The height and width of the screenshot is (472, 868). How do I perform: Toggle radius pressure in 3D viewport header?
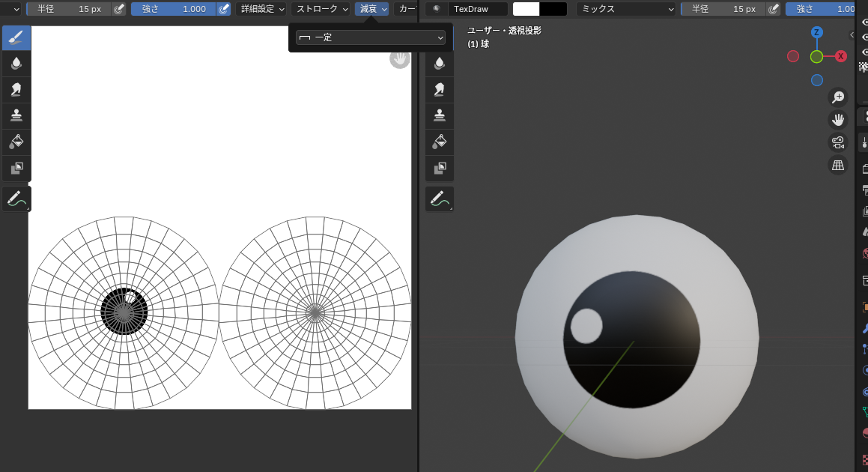(774, 9)
